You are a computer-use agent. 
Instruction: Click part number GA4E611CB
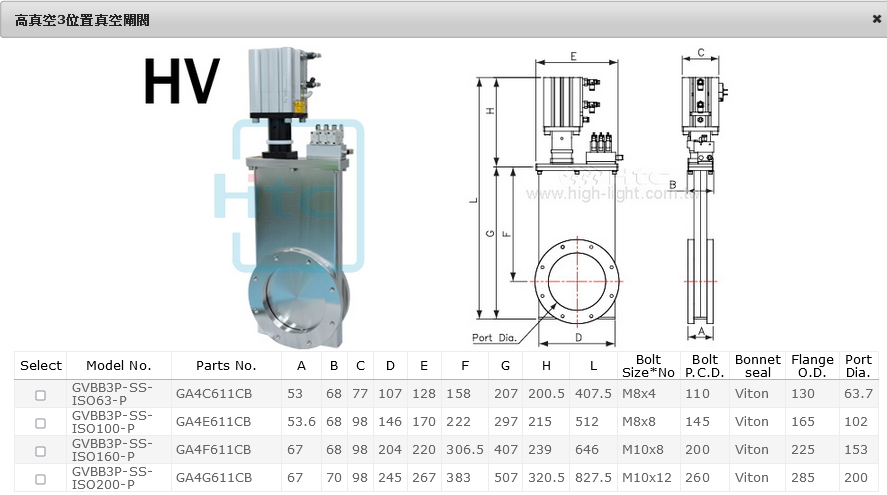[213, 422]
